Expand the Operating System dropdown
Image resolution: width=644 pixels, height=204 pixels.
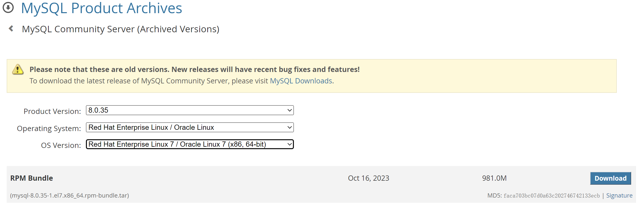pyautogui.click(x=189, y=127)
